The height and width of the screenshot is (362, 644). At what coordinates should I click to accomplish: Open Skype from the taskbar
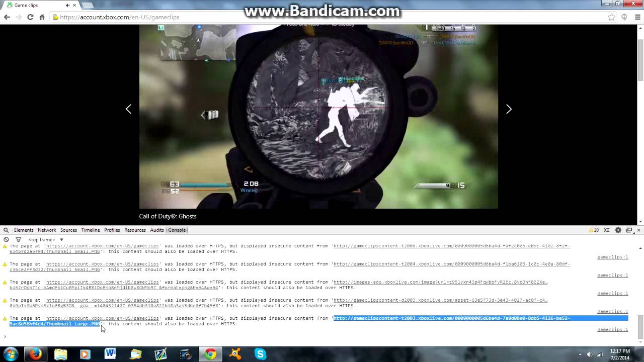260,354
